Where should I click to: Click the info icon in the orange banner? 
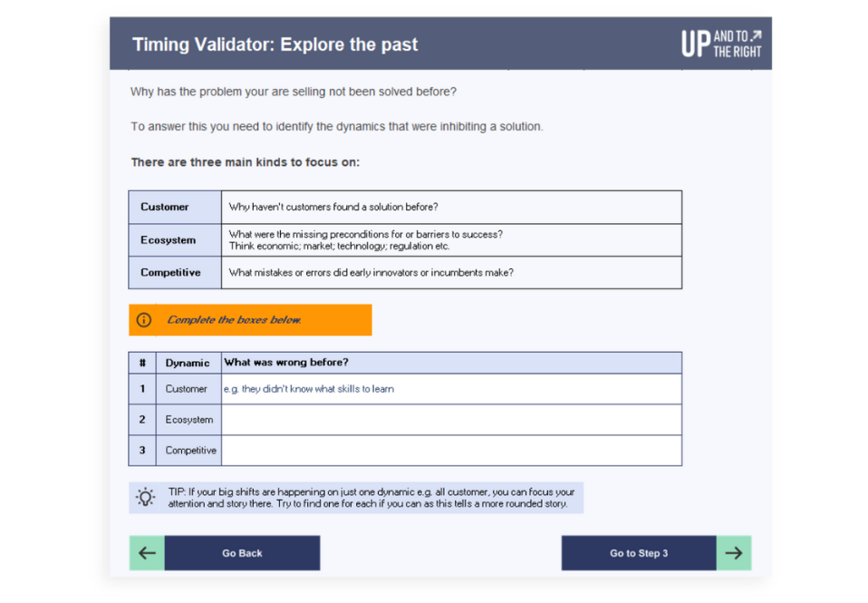click(x=143, y=320)
